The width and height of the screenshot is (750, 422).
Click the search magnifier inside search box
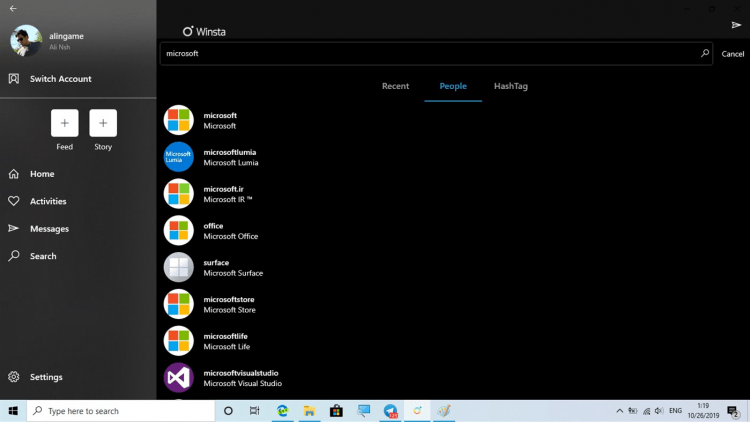tap(705, 53)
